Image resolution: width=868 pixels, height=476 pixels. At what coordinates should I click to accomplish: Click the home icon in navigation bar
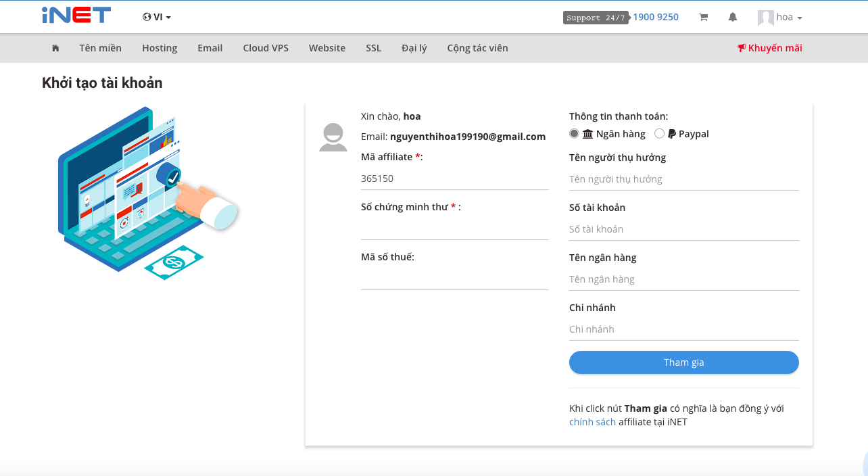[55, 48]
